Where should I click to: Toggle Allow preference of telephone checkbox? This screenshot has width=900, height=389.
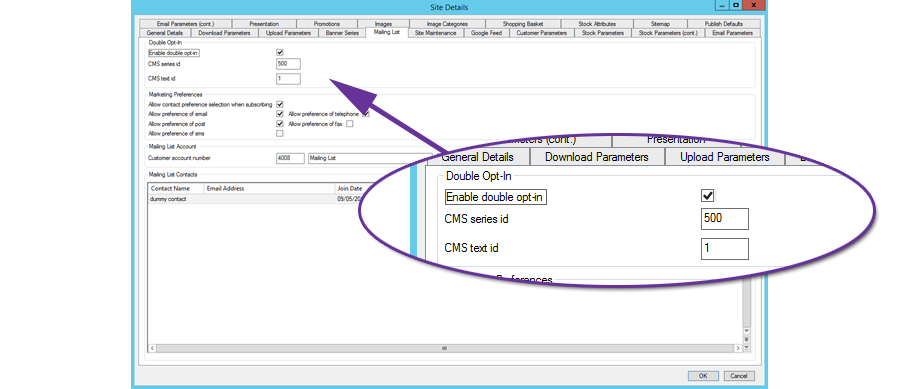click(x=366, y=114)
